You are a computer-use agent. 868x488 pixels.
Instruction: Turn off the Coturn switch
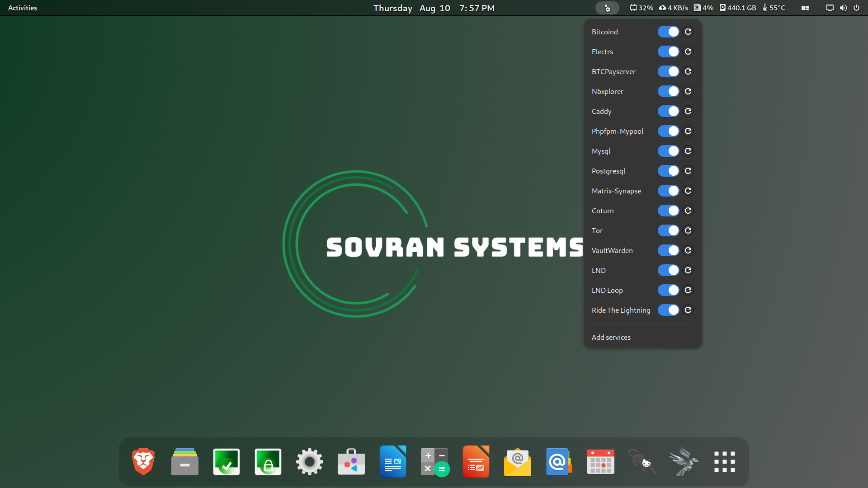[668, 211]
